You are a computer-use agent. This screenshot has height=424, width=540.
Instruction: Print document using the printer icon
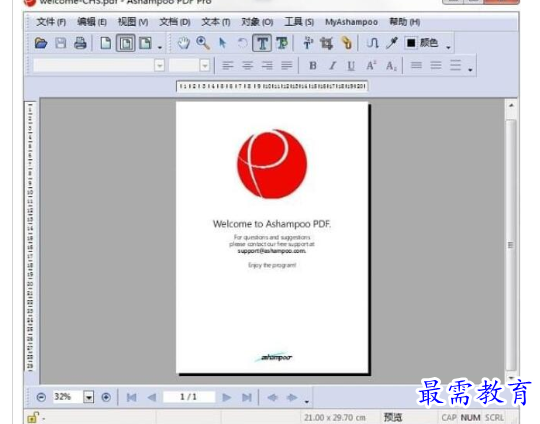[x=81, y=43]
